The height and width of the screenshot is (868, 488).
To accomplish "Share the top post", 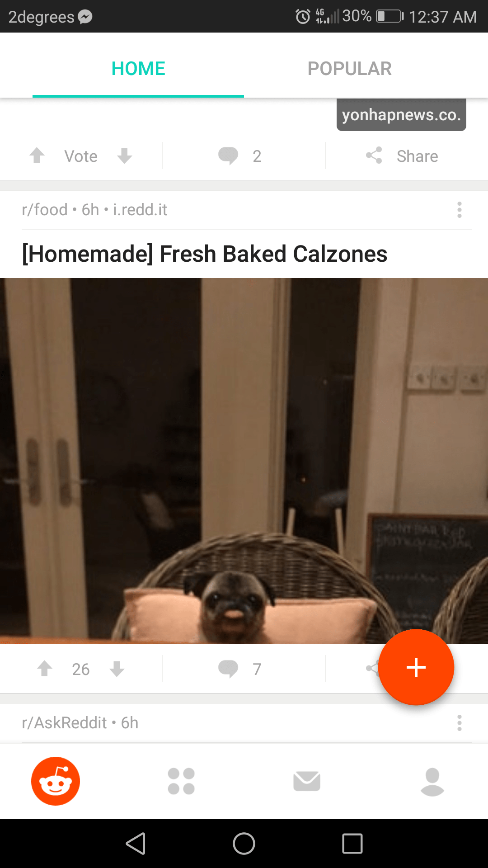I will (402, 156).
